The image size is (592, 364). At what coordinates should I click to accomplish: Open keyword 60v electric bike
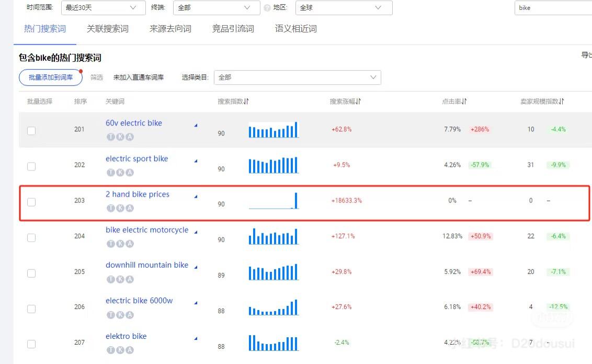point(134,123)
